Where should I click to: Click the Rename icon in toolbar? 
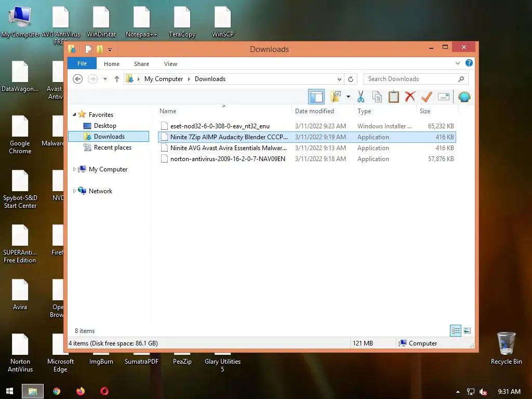point(444,97)
